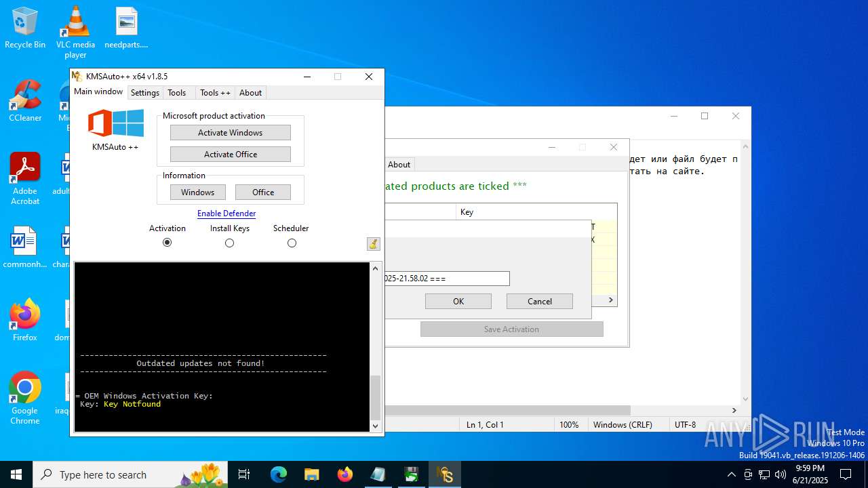Click the broom clean-log icon in KMSAuto
Screen dimensions: 868x488
(x=374, y=244)
